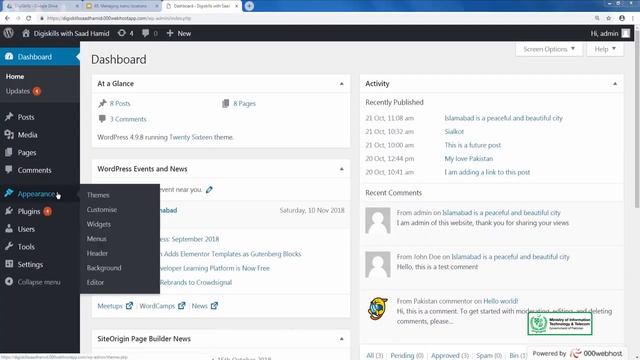The image size is (640, 360).
Task: Open Home under Dashboard menu
Action: tap(15, 76)
